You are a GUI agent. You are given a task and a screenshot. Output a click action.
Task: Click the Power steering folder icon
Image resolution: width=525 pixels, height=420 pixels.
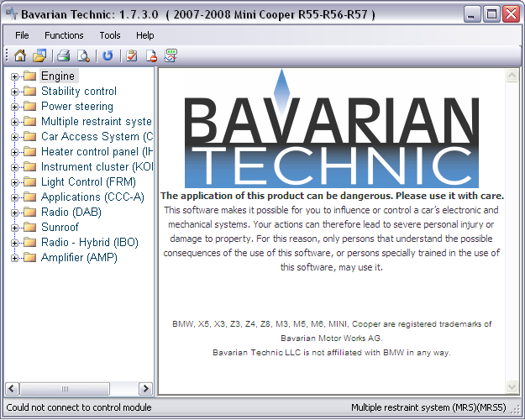[29, 106]
